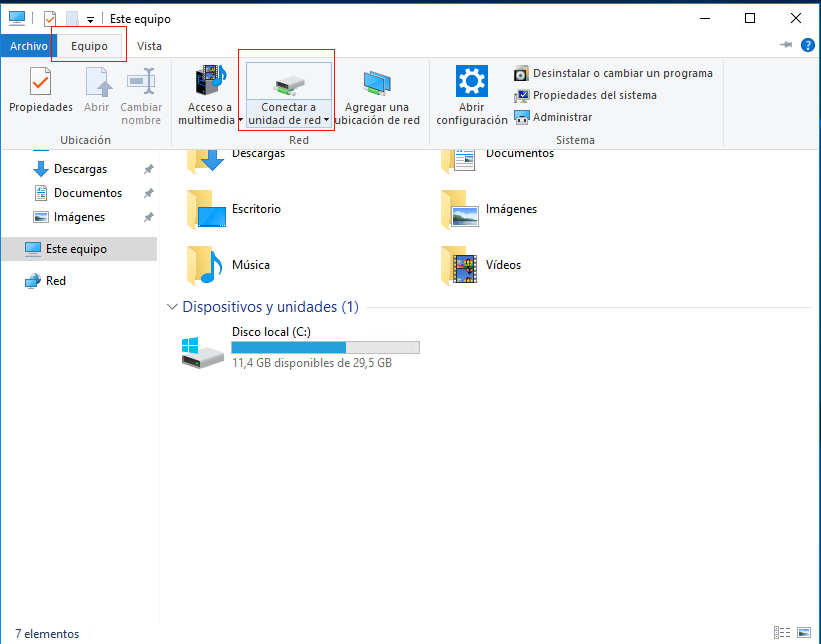Click the 'Ubicación' ribbon group label
The image size is (821, 644).
(85, 140)
